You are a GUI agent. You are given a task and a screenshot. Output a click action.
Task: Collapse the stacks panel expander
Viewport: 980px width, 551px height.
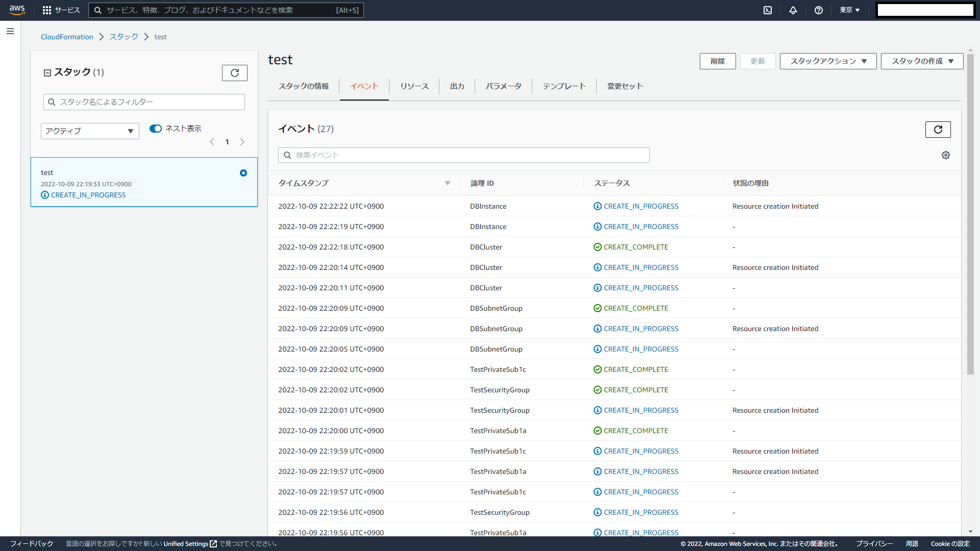(x=47, y=73)
